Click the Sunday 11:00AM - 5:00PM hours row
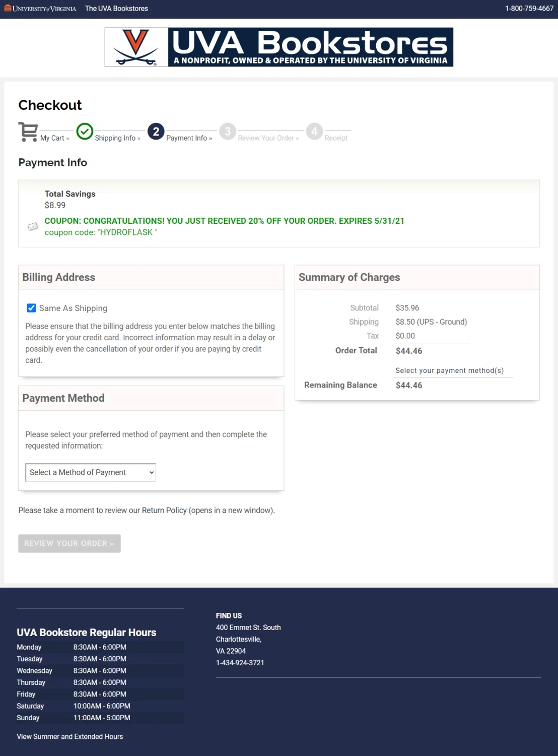The height and width of the screenshot is (756, 558). (x=100, y=718)
